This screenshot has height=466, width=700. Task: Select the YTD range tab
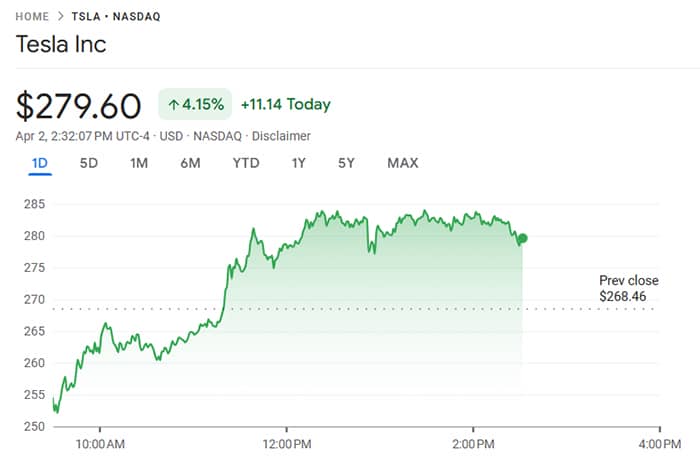[246, 163]
